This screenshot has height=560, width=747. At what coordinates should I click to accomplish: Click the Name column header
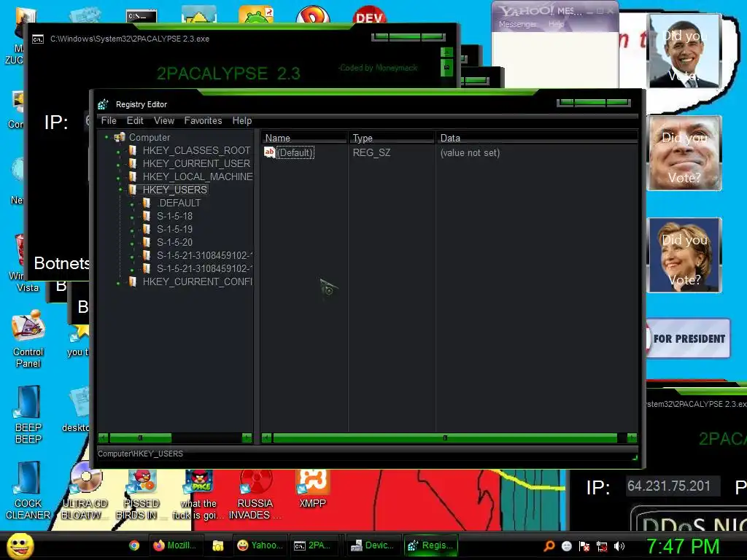(304, 138)
